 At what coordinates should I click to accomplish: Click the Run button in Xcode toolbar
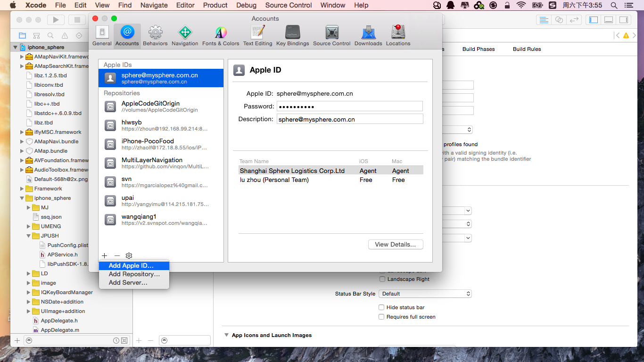(56, 20)
